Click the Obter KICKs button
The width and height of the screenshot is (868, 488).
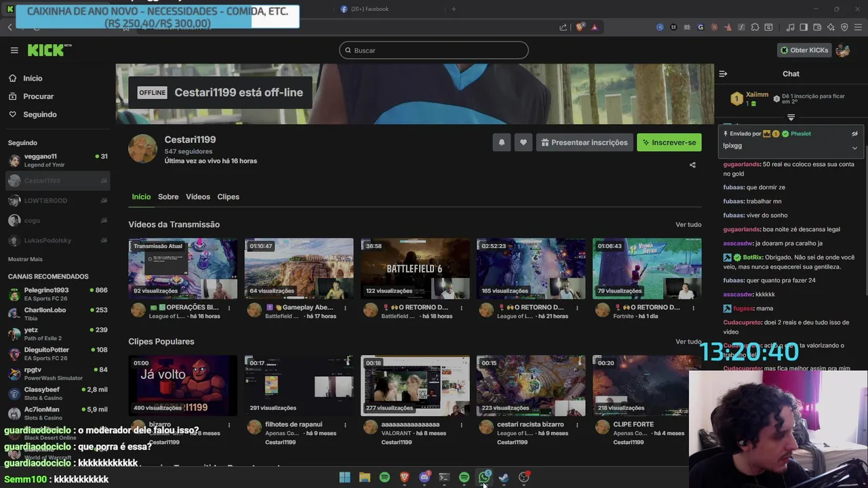point(804,50)
